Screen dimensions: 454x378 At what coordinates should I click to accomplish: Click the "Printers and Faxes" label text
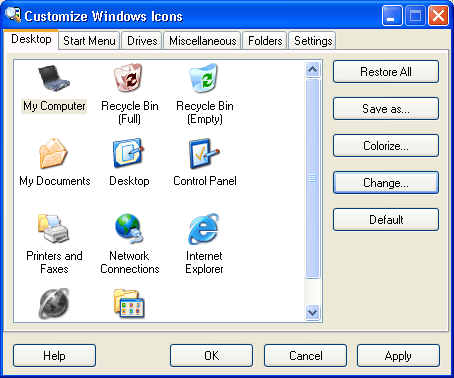click(x=54, y=262)
